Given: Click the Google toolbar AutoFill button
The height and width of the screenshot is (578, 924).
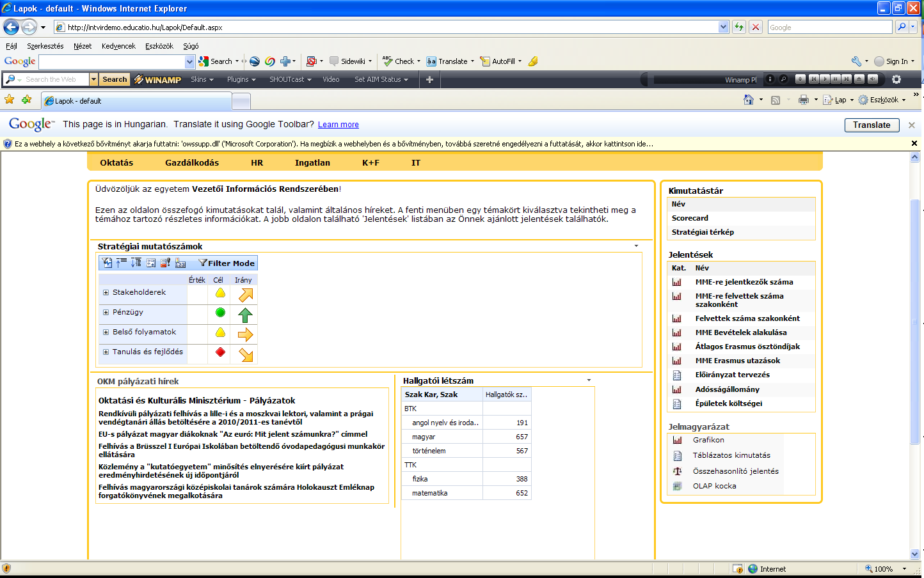Looking at the screenshot, I should [x=501, y=61].
